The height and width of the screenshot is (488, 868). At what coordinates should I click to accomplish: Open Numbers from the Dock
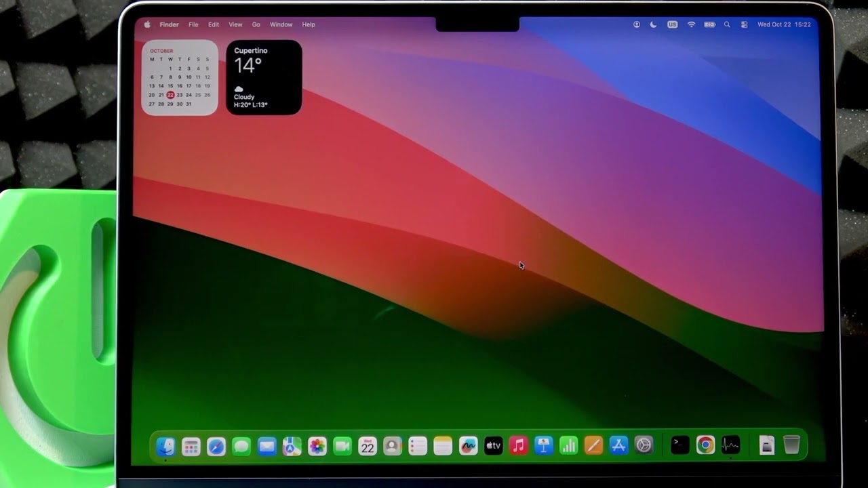pos(568,446)
